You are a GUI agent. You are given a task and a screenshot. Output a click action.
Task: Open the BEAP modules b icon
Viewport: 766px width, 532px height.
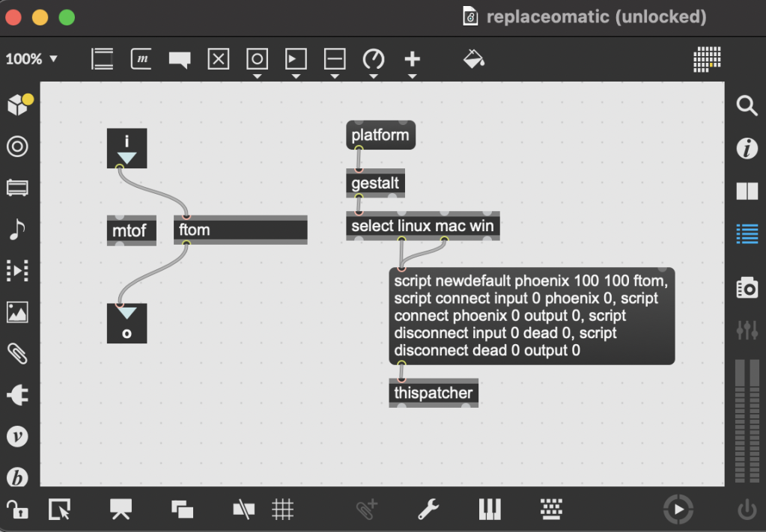17,477
